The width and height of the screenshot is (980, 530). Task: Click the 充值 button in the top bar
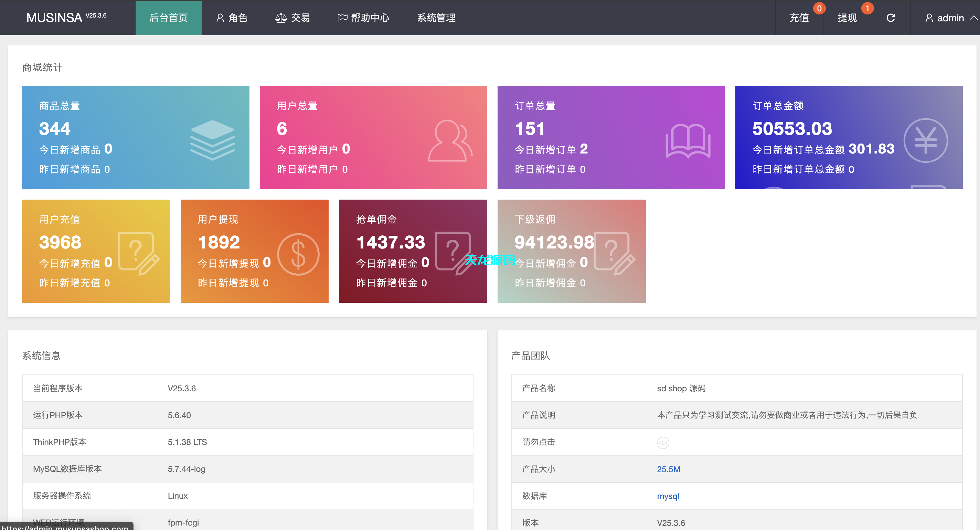coord(799,18)
